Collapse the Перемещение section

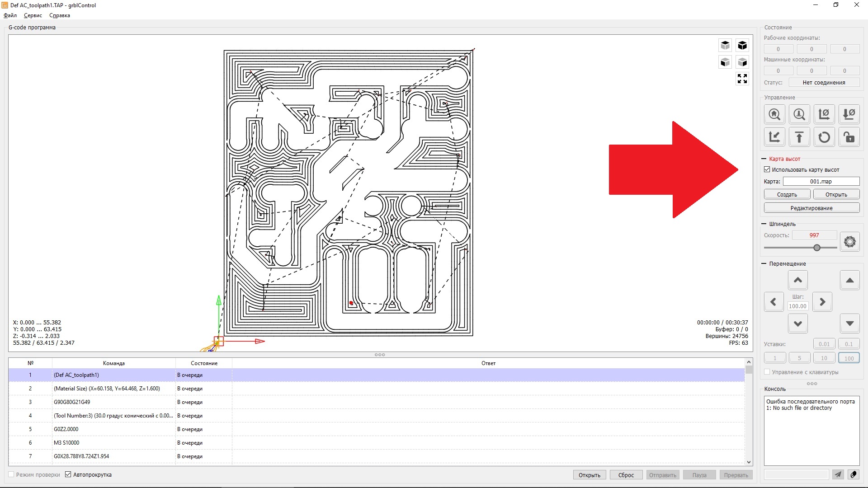click(x=764, y=264)
